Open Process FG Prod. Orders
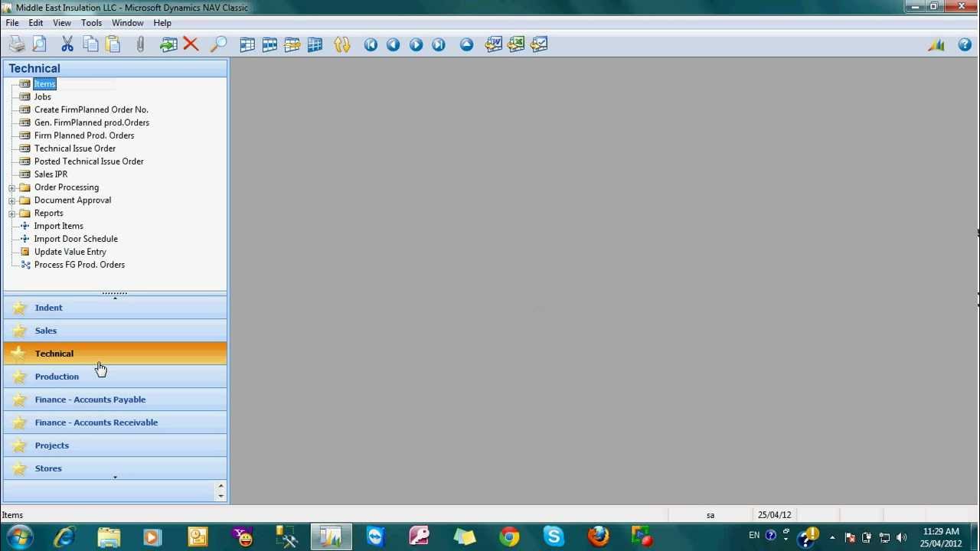Image resolution: width=980 pixels, height=551 pixels. coord(80,265)
